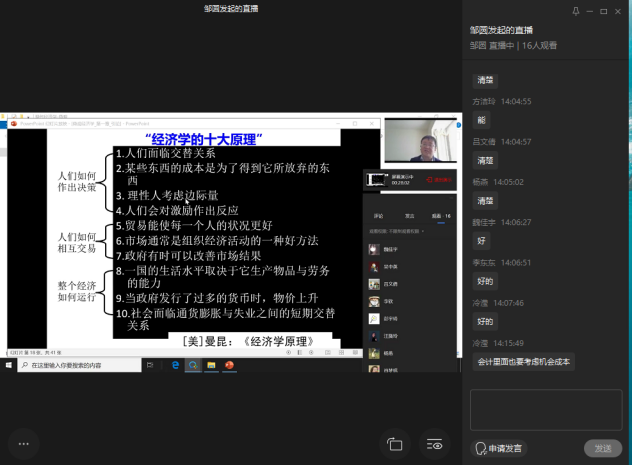Click the multi-window switch icon
This screenshot has width=632, height=465.
tap(395, 443)
